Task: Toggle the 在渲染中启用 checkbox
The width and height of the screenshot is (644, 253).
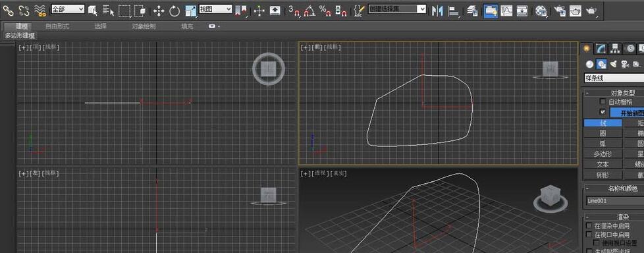Action: point(589,226)
